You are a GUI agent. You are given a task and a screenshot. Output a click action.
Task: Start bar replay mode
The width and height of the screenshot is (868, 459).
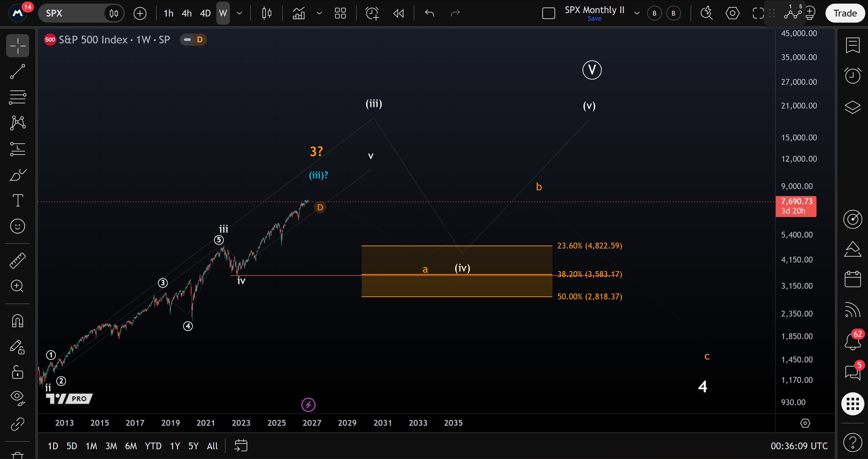(x=399, y=13)
